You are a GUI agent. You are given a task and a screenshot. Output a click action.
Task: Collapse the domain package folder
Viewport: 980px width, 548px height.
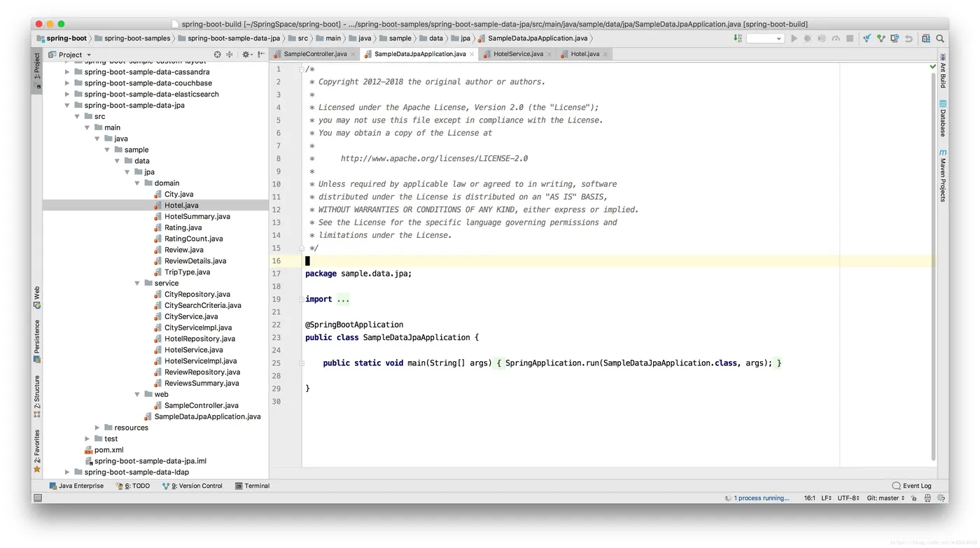[x=137, y=183]
